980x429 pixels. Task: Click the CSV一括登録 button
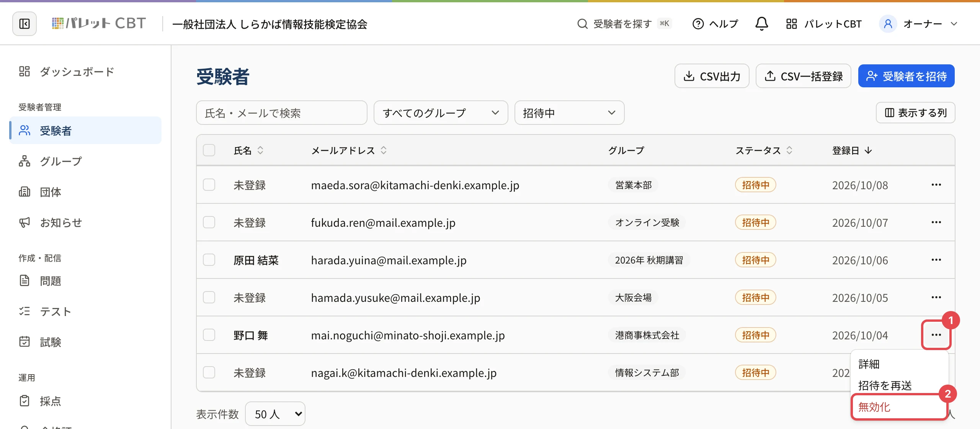tap(803, 76)
